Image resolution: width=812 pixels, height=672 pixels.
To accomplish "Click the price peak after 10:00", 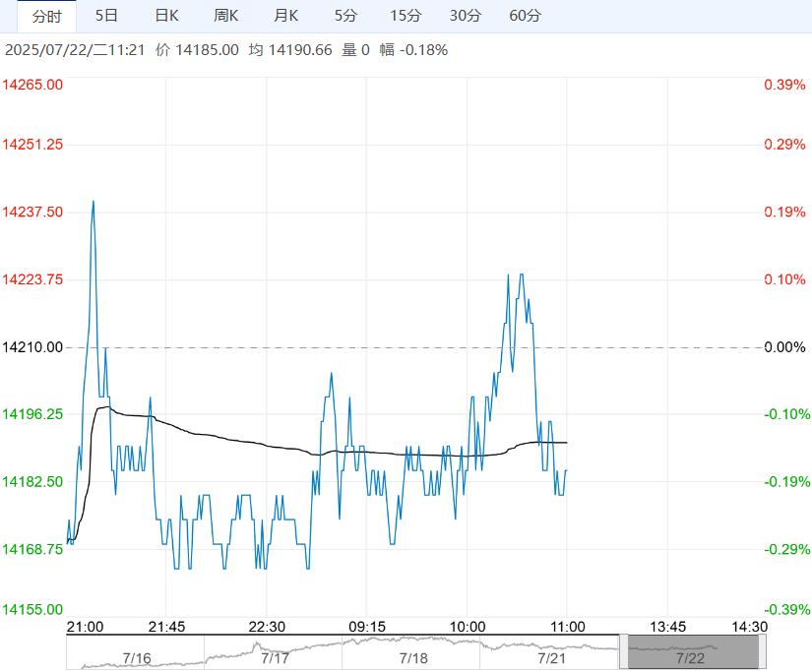I will (521, 275).
